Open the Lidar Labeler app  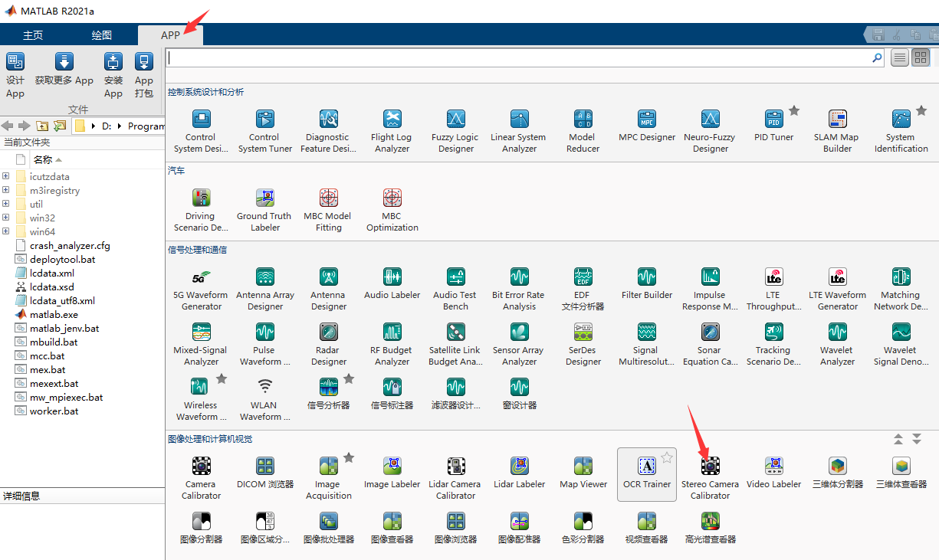[520, 473]
